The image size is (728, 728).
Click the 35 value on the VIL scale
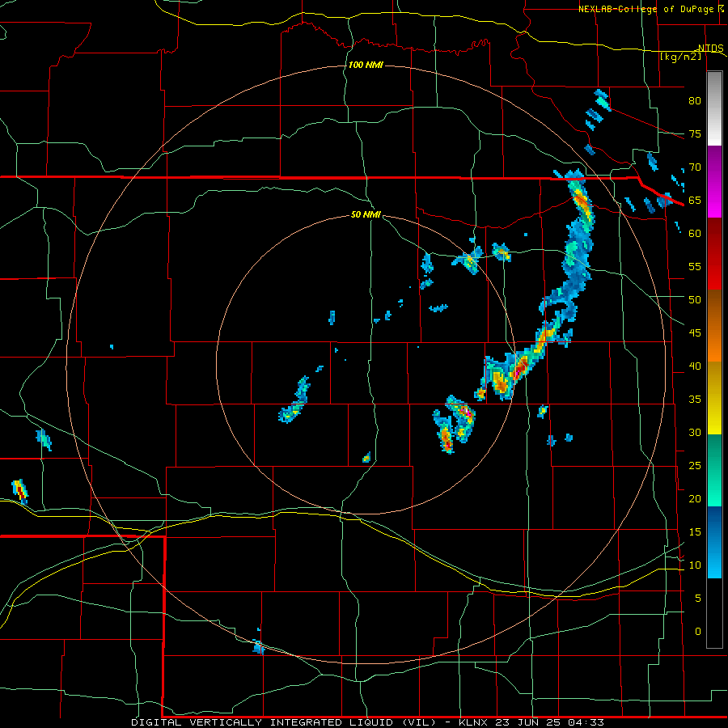pos(695,400)
